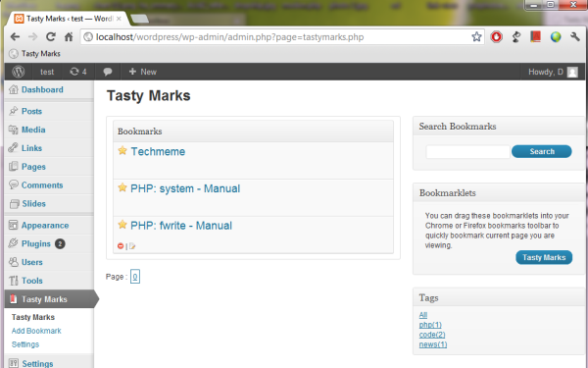Filter bookmarks by code(2) tag
This screenshot has width=588, height=368.
432,335
